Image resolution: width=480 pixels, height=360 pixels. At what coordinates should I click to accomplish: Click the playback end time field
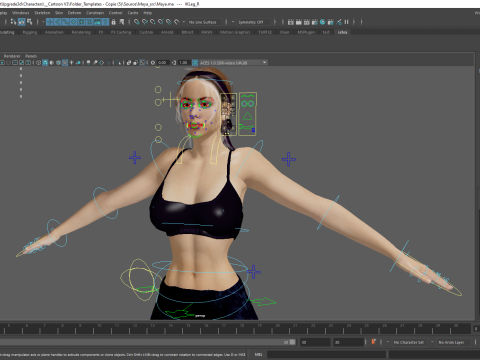tap(314, 342)
